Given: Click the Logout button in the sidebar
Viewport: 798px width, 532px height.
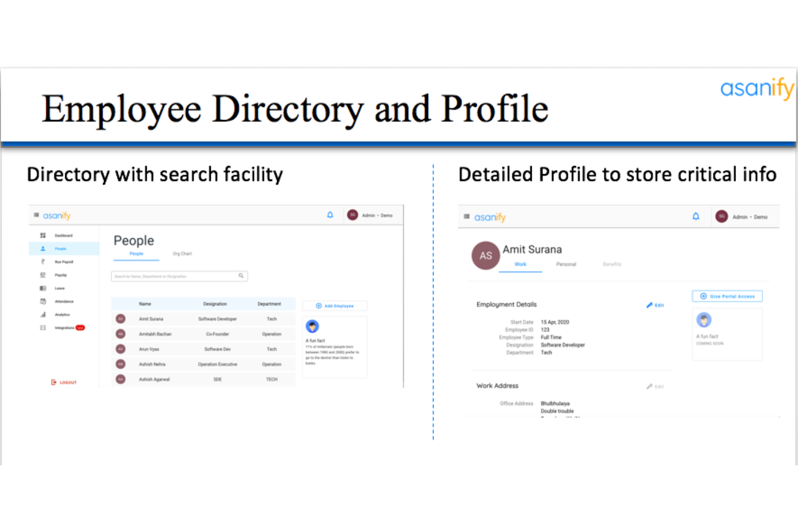Looking at the screenshot, I should click(x=64, y=382).
